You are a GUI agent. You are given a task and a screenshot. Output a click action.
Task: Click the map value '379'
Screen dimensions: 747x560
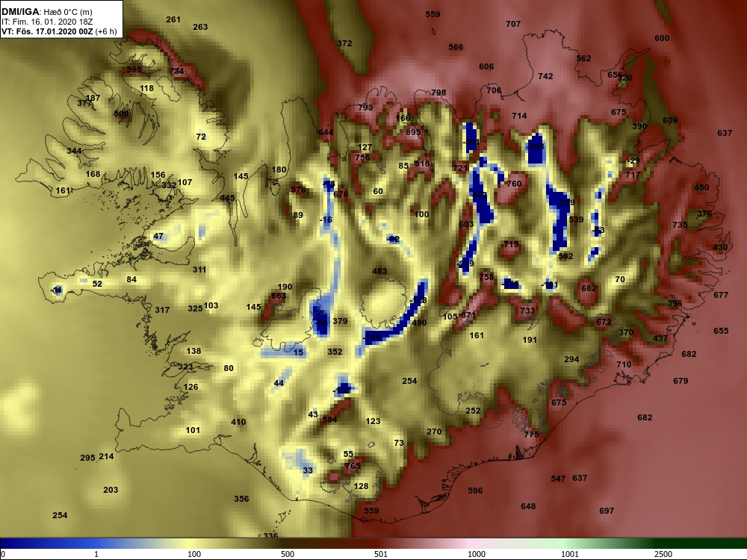point(340,321)
